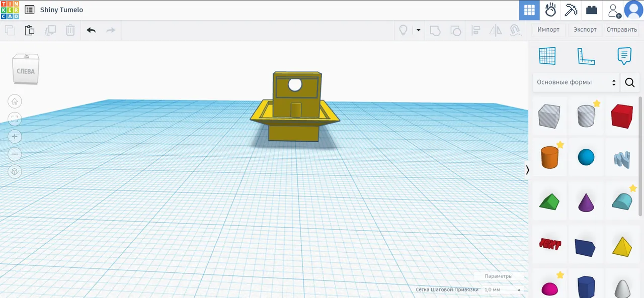Zoom out with the minus button
Viewport: 644px width, 298px height.
click(x=15, y=154)
